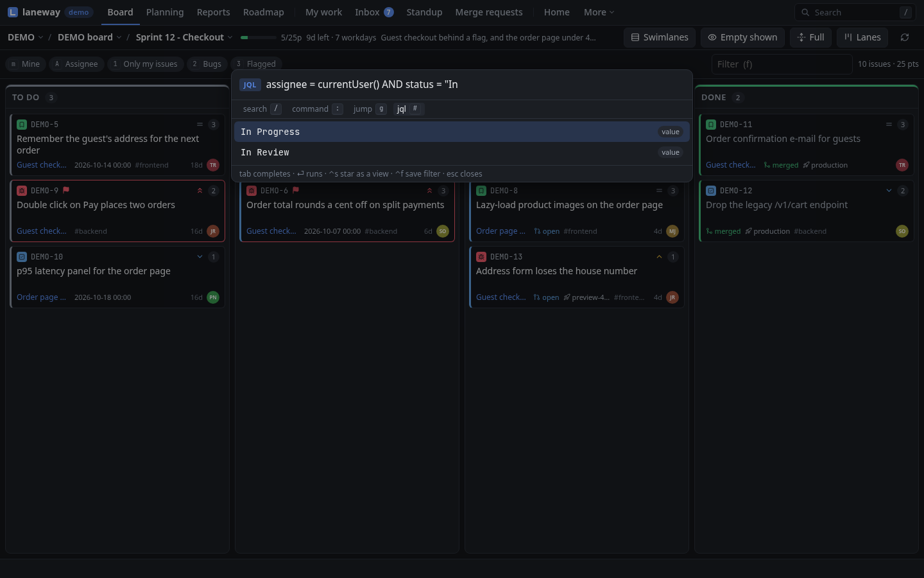Open the Sprint 12 - Checkout dropdown
This screenshot has height=578, width=924.
tap(184, 37)
